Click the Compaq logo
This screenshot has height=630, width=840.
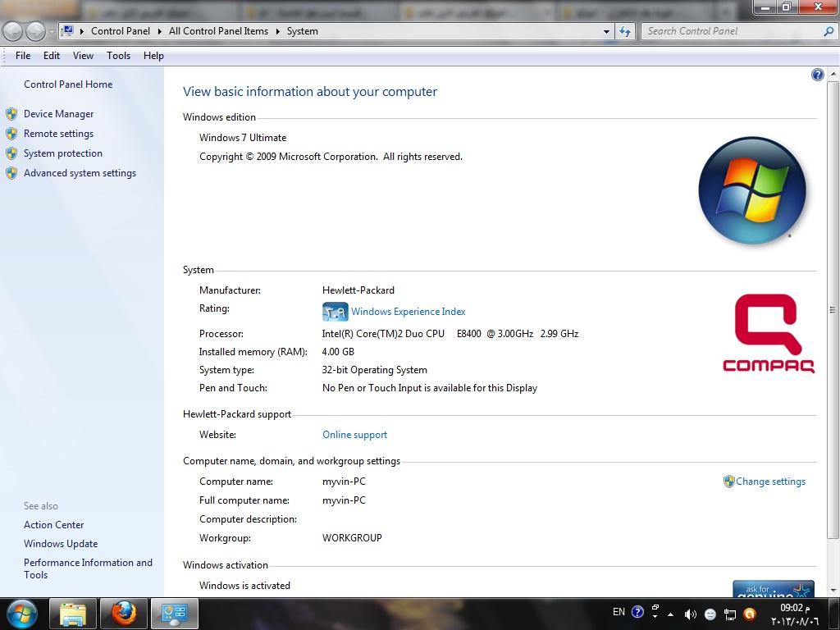pos(768,333)
